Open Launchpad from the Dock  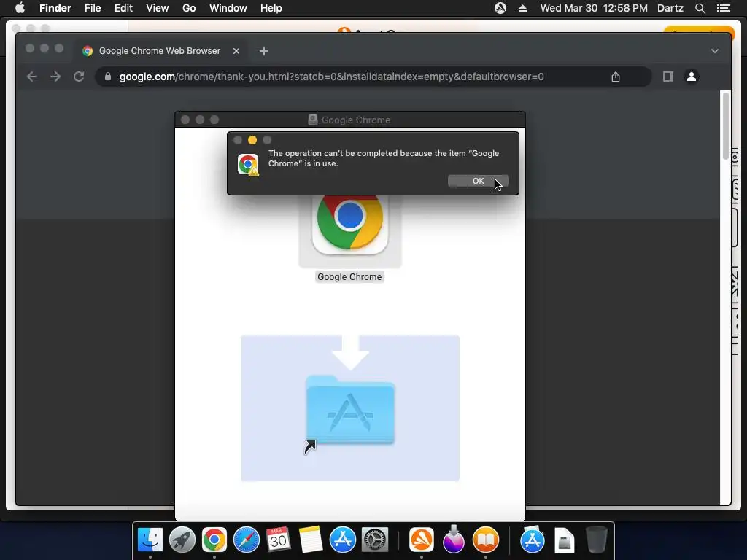(182, 540)
